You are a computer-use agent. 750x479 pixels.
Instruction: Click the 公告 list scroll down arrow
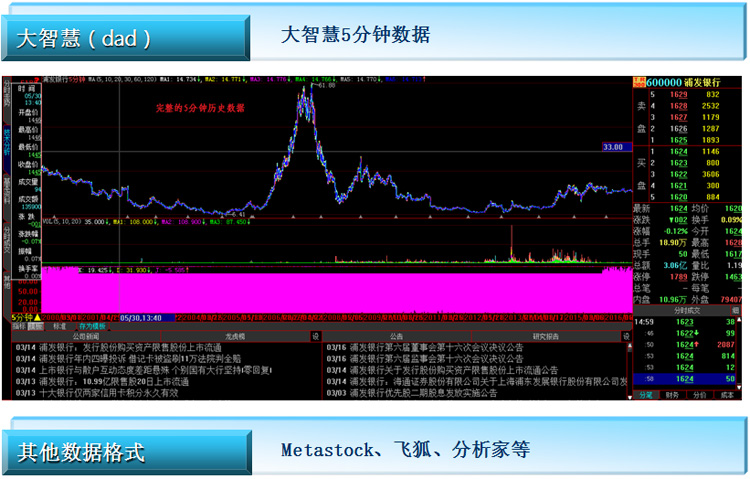coord(629,397)
